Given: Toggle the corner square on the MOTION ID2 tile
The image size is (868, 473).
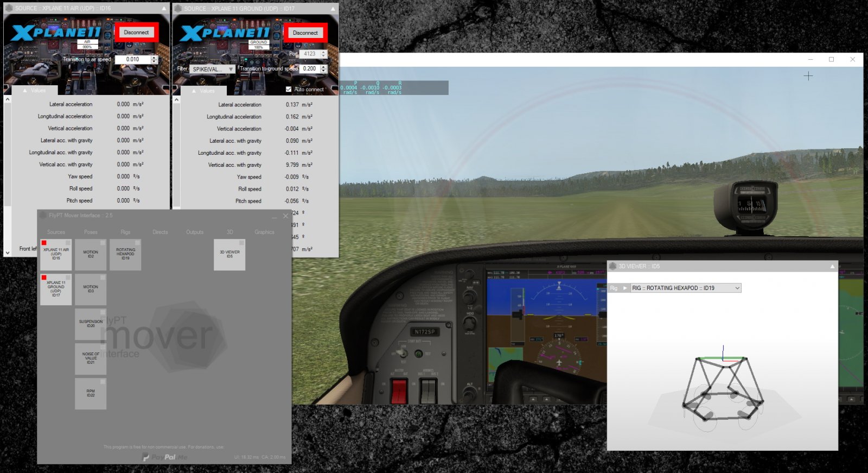Looking at the screenshot, I should [x=103, y=243].
